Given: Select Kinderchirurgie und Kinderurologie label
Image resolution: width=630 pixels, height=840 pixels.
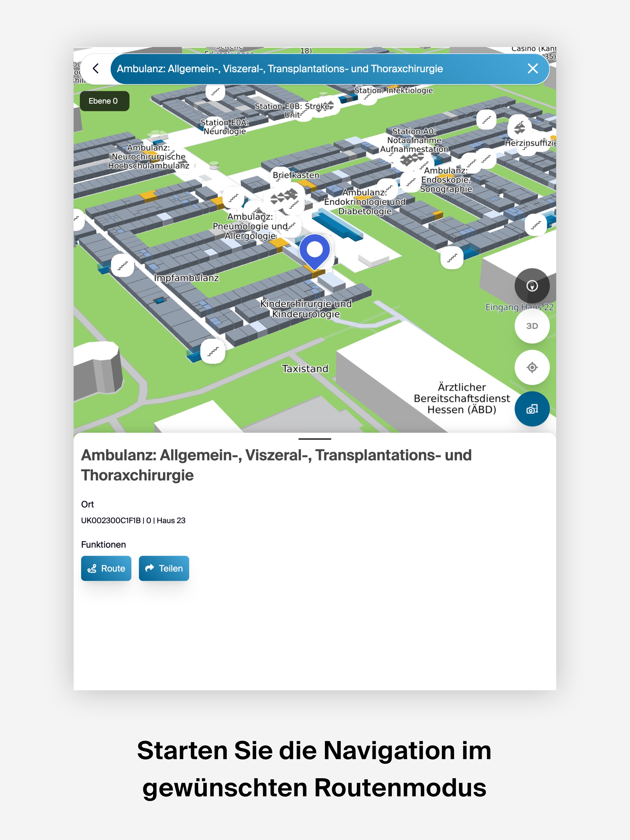Looking at the screenshot, I should (x=306, y=309).
